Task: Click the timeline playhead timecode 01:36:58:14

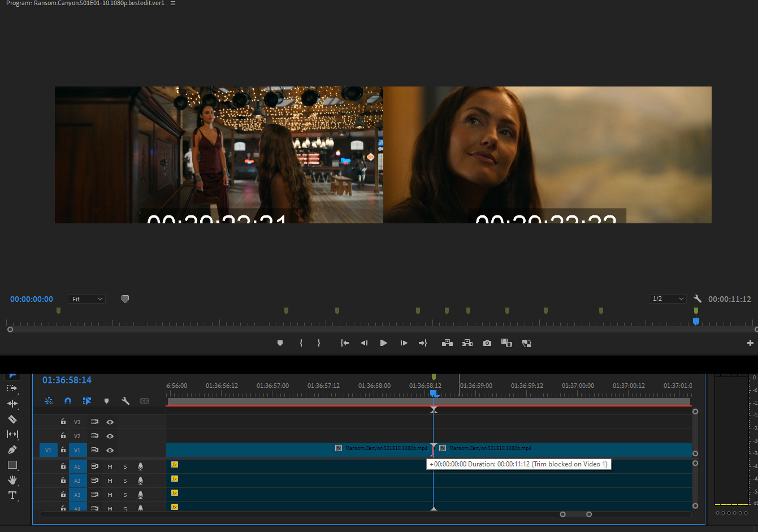Action: pyautogui.click(x=67, y=380)
